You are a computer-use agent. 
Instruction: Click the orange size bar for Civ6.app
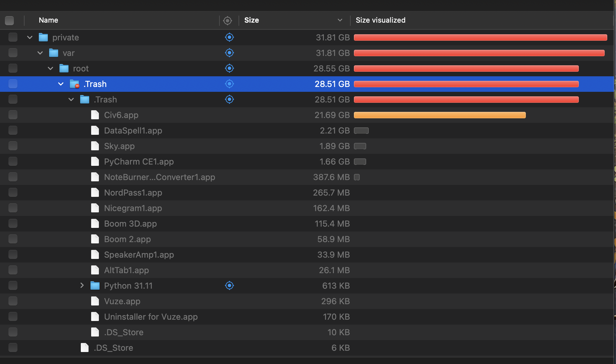(440, 115)
